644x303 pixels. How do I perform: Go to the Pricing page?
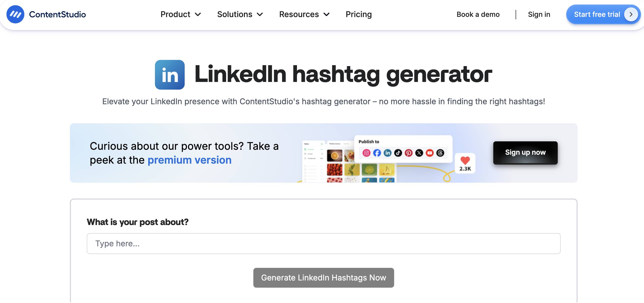pyautogui.click(x=358, y=14)
